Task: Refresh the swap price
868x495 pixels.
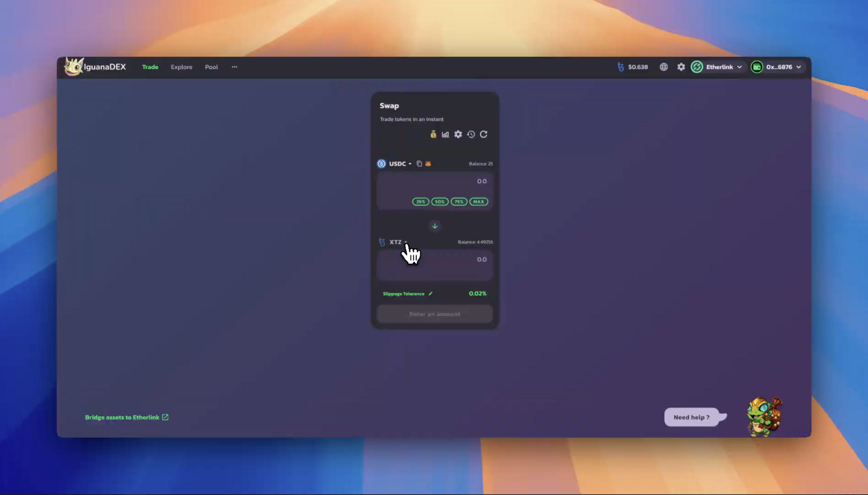Action: [483, 134]
